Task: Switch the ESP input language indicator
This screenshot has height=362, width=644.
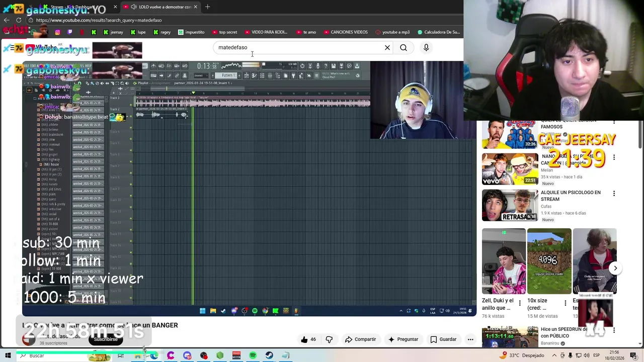Action: [596, 355]
